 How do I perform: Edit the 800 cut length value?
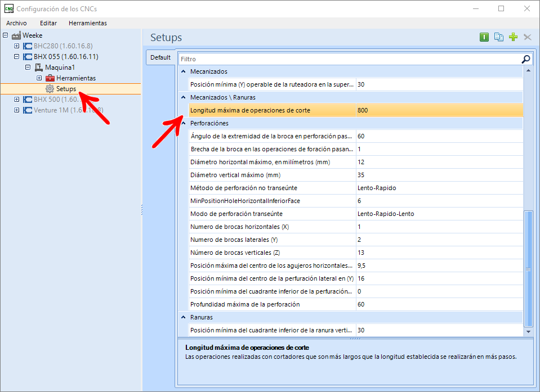point(439,110)
